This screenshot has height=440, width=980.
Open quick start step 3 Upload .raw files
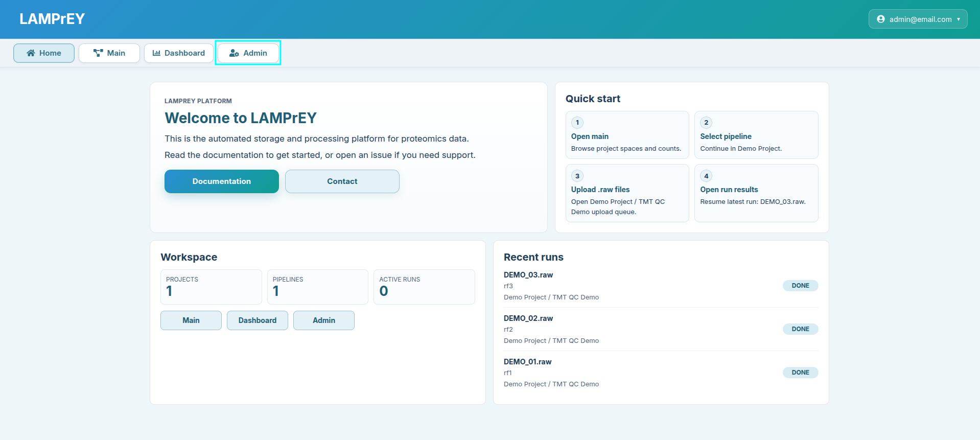(x=627, y=193)
